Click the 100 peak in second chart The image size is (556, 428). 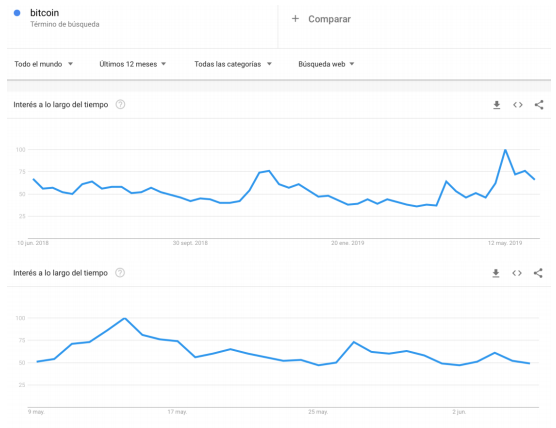[124, 318]
